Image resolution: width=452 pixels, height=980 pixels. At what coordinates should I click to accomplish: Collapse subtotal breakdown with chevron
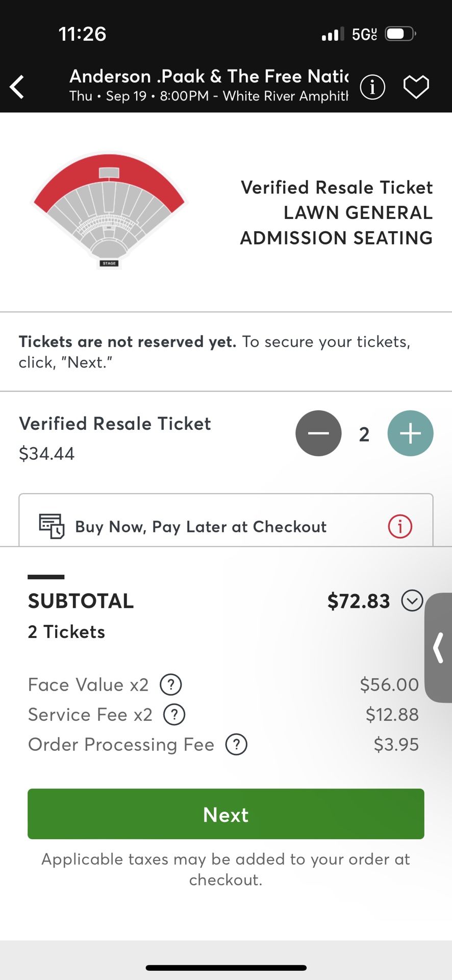412,601
